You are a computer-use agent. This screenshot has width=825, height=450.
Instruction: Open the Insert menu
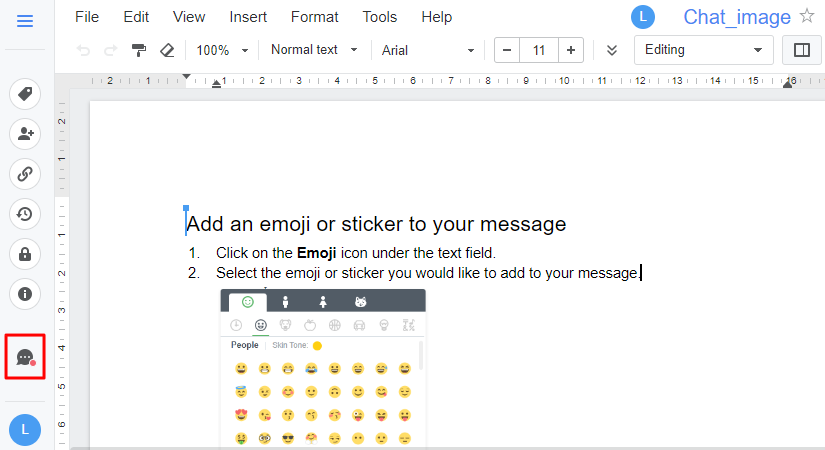coord(248,17)
